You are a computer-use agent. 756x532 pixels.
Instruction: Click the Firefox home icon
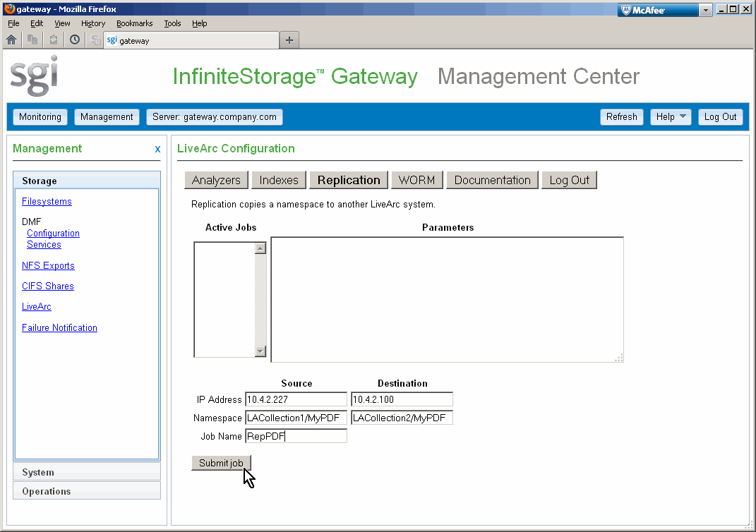click(x=11, y=40)
